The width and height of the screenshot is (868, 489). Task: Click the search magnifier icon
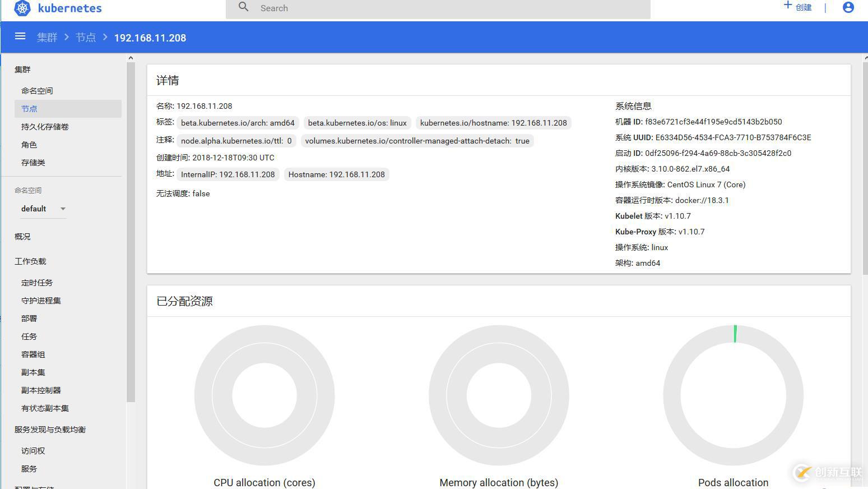coord(243,7)
